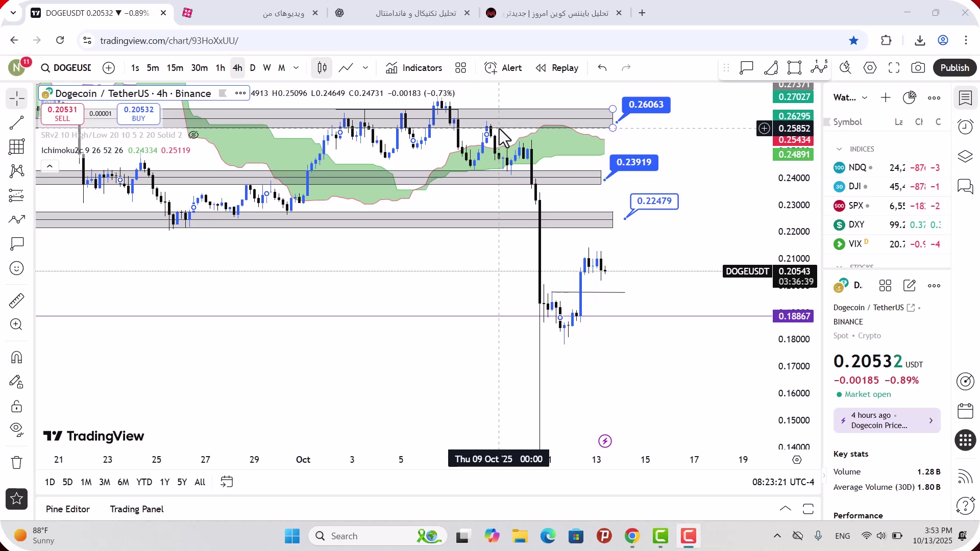This screenshot has width=980, height=551.
Task: Switch to the 5m timeframe
Action: [x=153, y=68]
